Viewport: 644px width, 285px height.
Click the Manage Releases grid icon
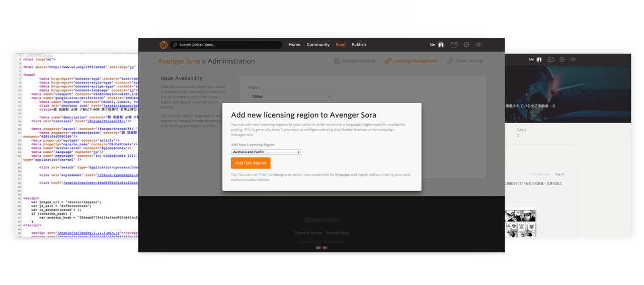click(x=337, y=61)
